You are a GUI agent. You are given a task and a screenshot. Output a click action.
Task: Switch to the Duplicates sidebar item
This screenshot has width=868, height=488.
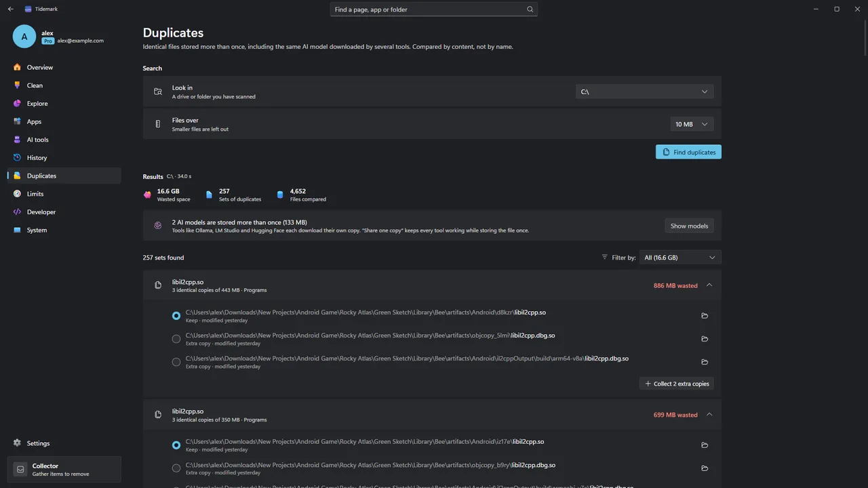click(x=64, y=176)
